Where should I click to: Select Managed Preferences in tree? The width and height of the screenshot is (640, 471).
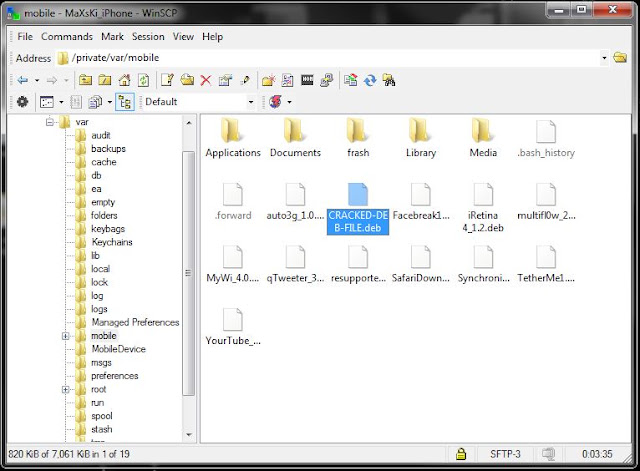135,322
